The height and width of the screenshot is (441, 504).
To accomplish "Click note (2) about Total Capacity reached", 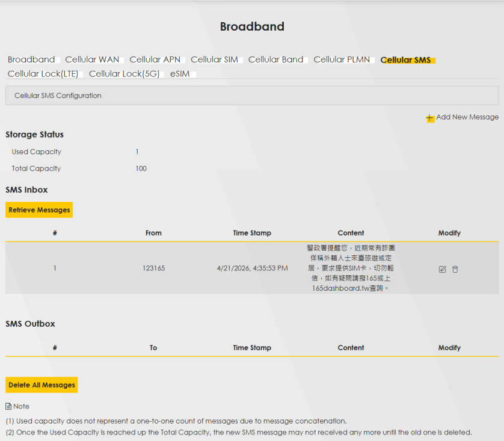I will [239, 433].
